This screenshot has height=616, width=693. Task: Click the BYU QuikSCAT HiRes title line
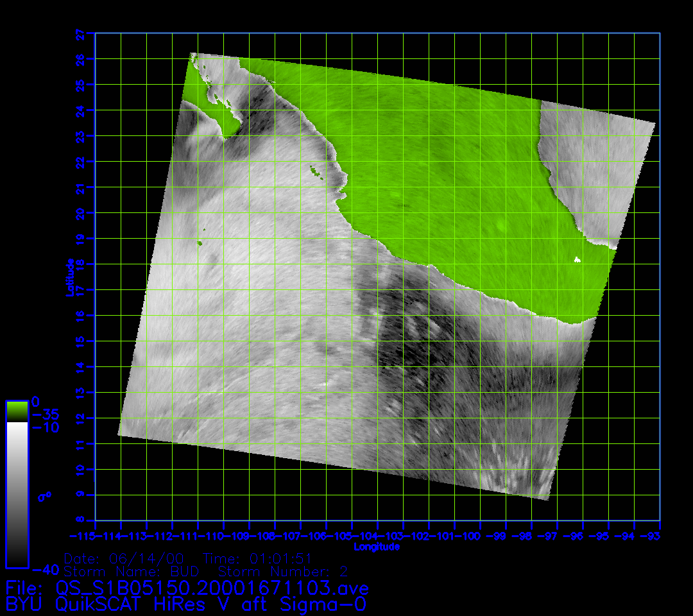pyautogui.click(x=186, y=604)
